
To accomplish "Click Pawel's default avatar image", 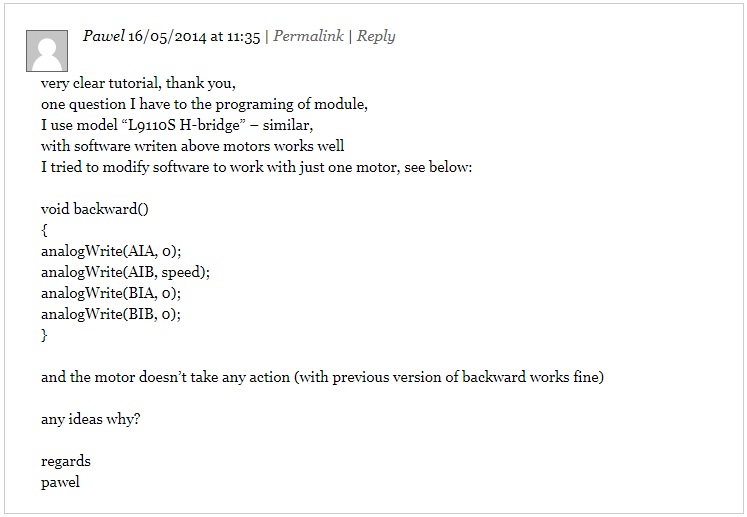I will tap(47, 51).
